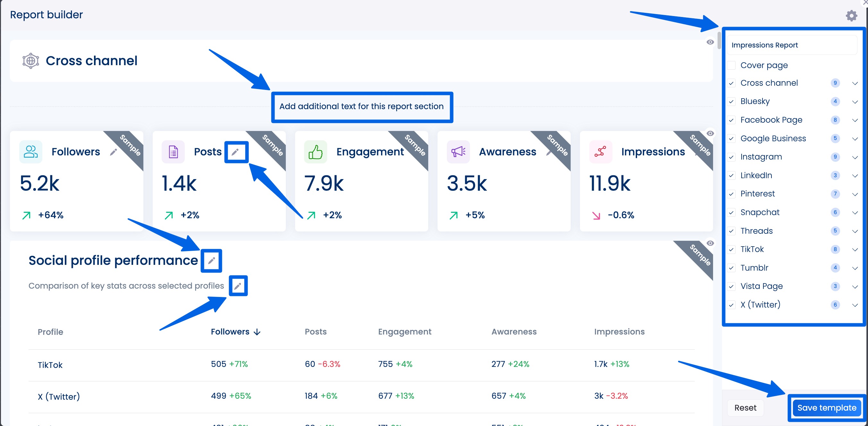Enable the Cover page checkbox
868x426 pixels.
[731, 65]
